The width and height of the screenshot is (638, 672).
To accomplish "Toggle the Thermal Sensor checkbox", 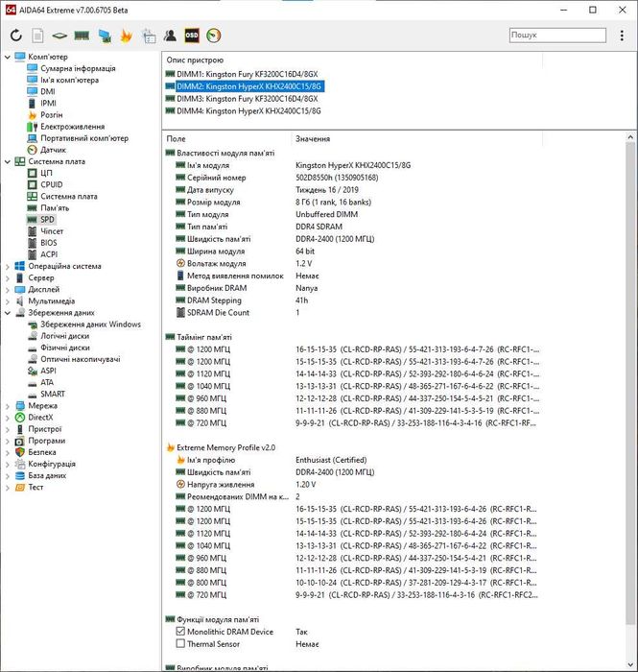I will 180,644.
